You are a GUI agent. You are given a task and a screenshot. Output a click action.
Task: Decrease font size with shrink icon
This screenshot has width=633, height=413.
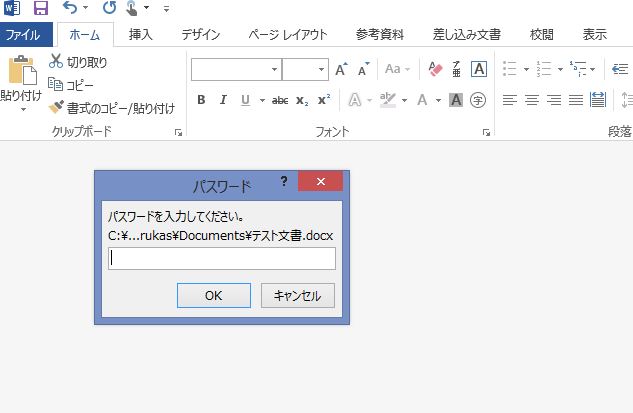point(364,69)
